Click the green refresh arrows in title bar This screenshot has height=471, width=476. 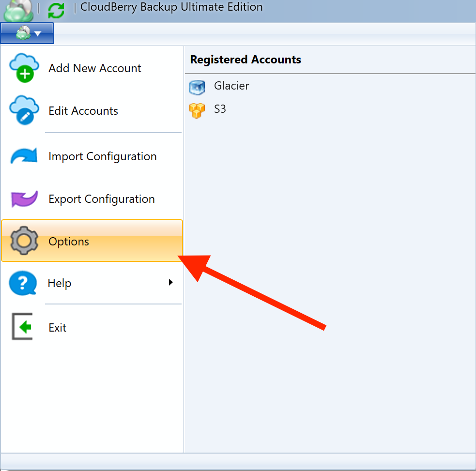[x=57, y=10]
